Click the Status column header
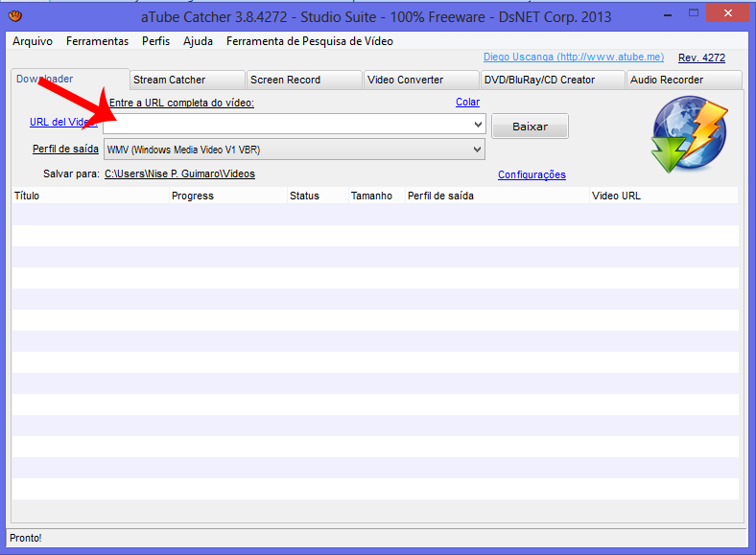This screenshot has width=756, height=555. click(318, 196)
